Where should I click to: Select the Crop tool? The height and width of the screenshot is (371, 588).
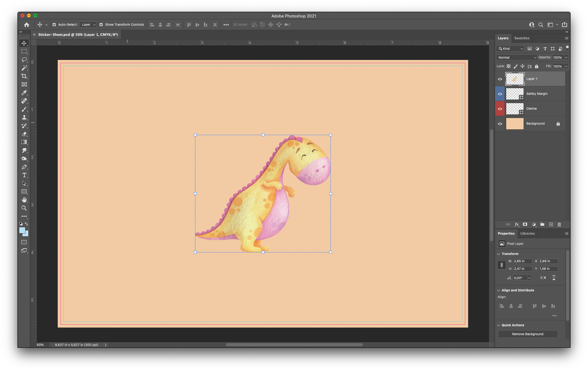24,76
